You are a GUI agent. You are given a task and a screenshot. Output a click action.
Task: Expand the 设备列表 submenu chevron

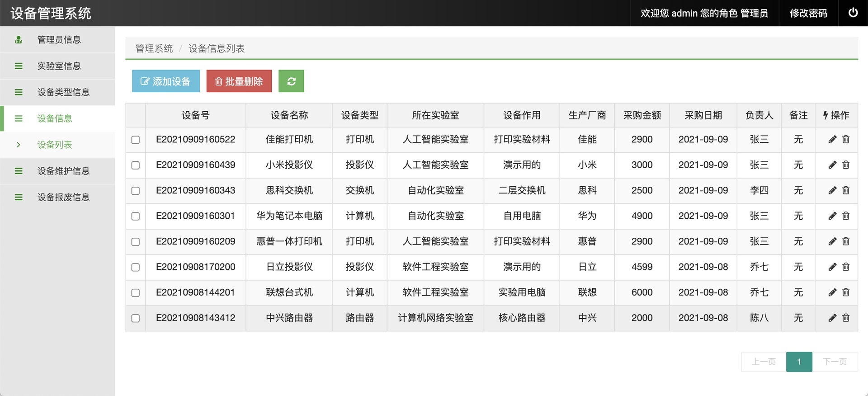tap(19, 145)
